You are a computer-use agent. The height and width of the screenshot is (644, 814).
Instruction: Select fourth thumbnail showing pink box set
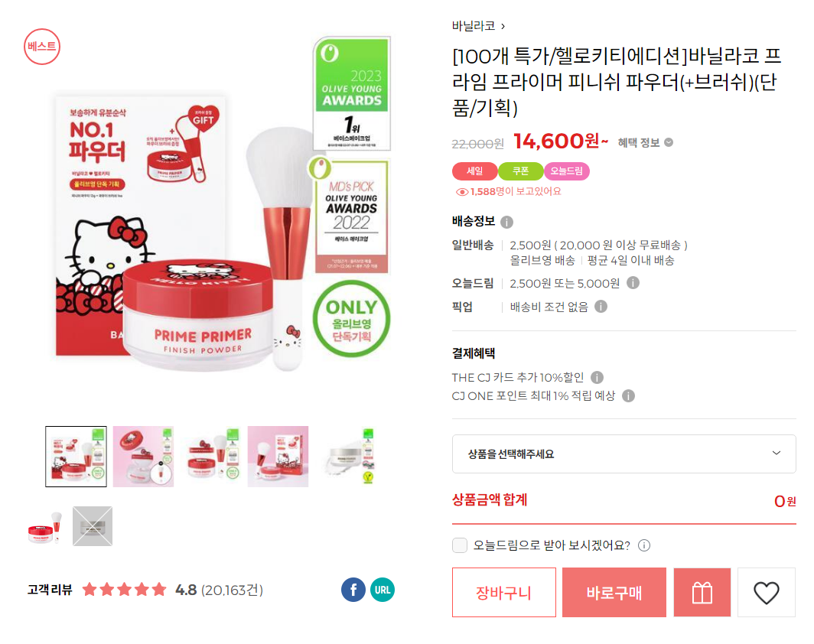point(278,456)
